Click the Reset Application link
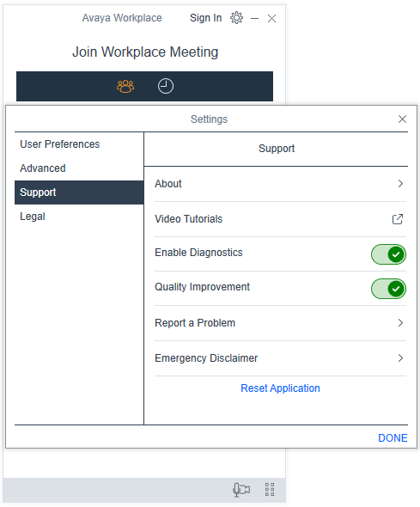The height and width of the screenshot is (507, 420). 280,388
